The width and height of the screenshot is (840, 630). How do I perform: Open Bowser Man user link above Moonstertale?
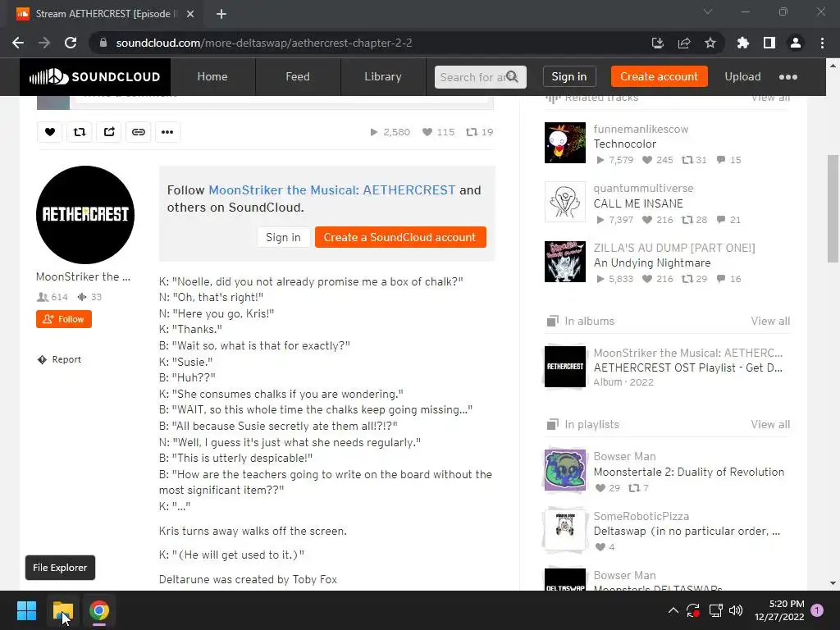[x=624, y=456]
